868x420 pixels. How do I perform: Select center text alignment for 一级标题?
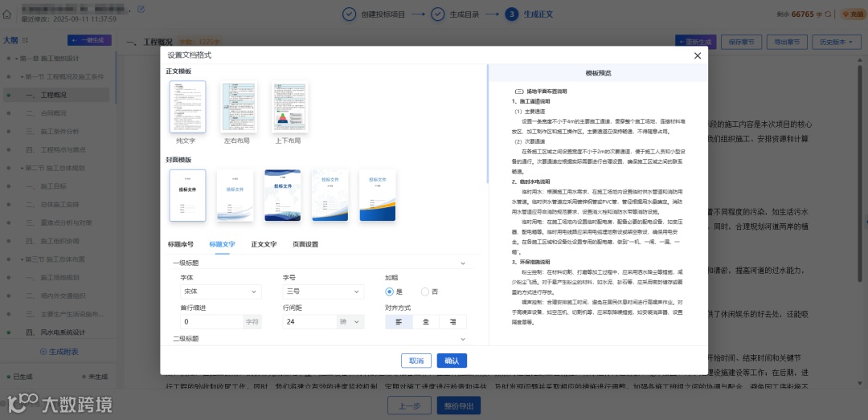[x=426, y=321]
